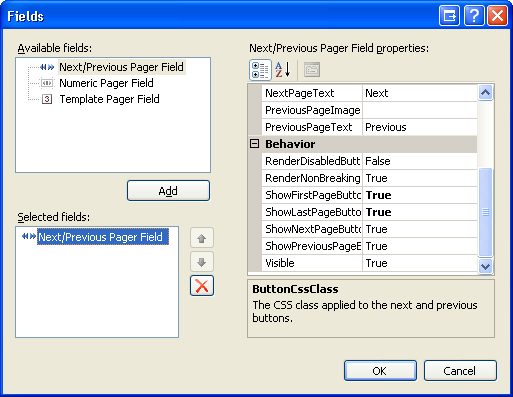
Task: Click the Numeric Pager Field icon
Action: (x=47, y=83)
